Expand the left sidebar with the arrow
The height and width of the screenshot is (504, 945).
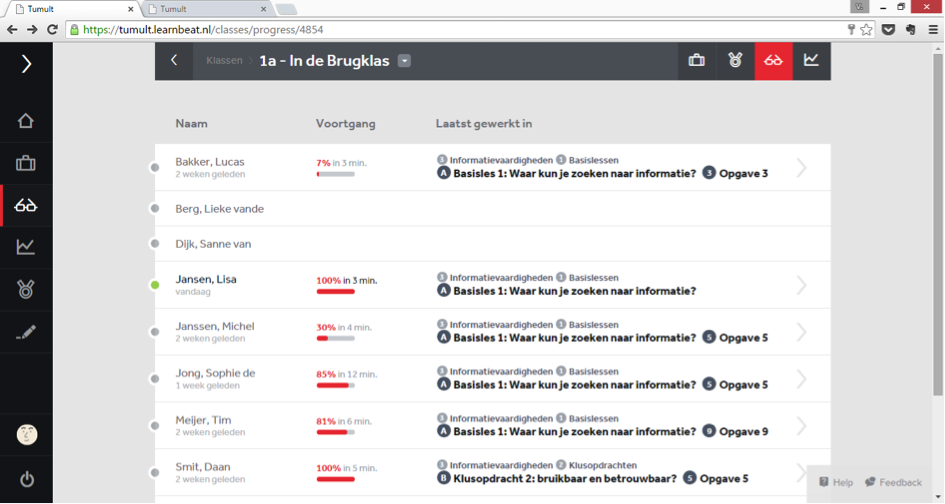26,64
